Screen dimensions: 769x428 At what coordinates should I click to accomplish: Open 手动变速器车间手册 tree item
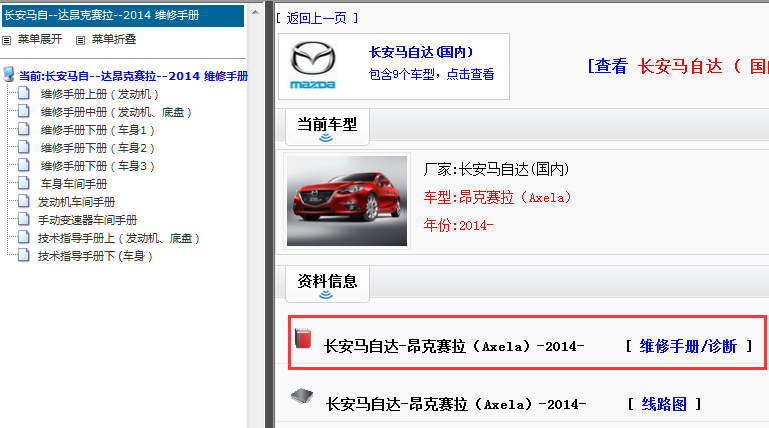tap(87, 220)
